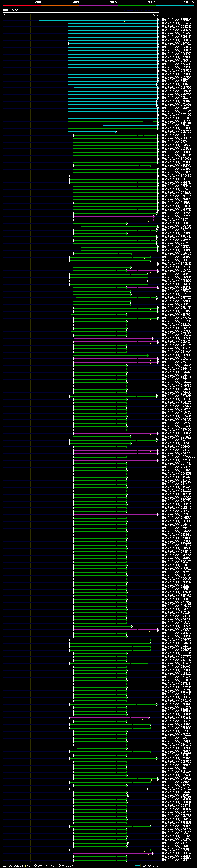Select label UniRef100_A3BL40
197x868 pixels.
click(x=177, y=139)
